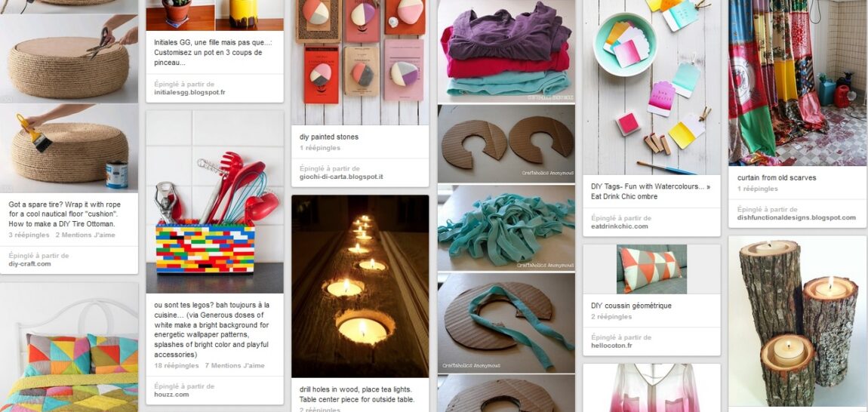View the painted stones pin image

pyautogui.click(x=360, y=62)
